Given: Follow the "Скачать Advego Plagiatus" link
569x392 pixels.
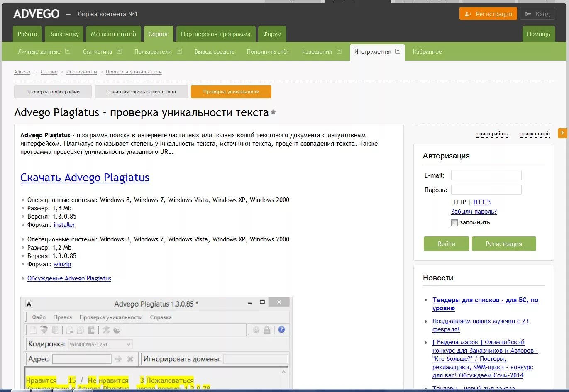Looking at the screenshot, I should click(x=85, y=178).
